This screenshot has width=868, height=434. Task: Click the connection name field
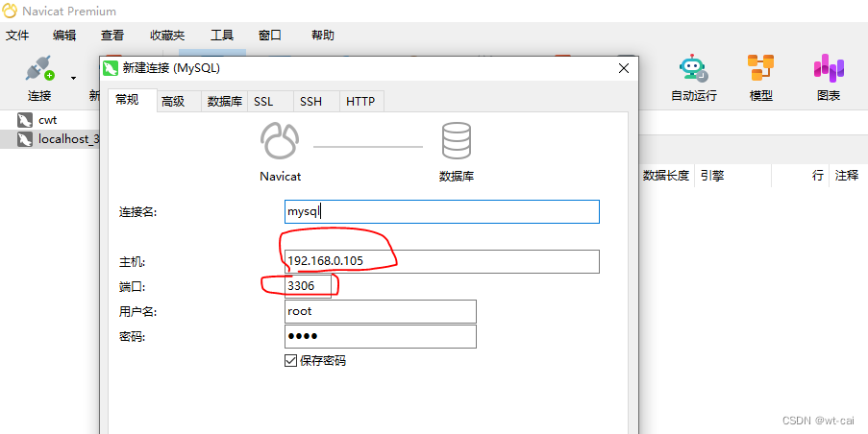[442, 212]
